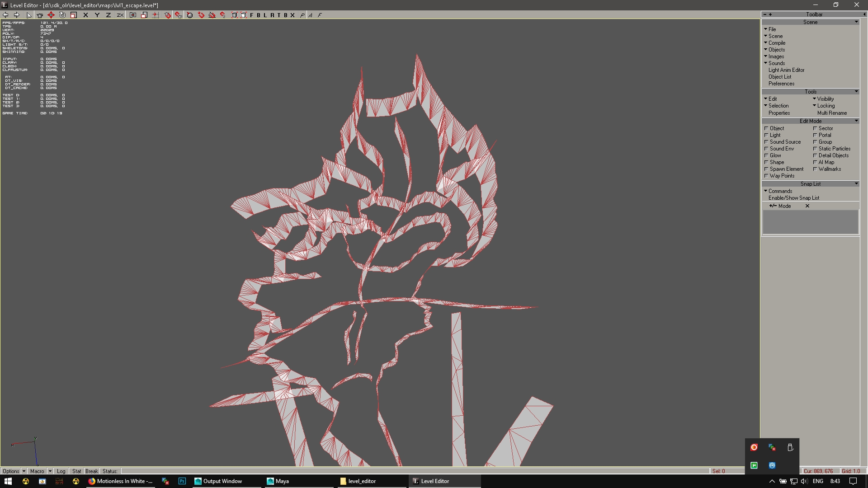Open the Options menu in status bar
The width and height of the screenshot is (868, 488).
click(11, 471)
